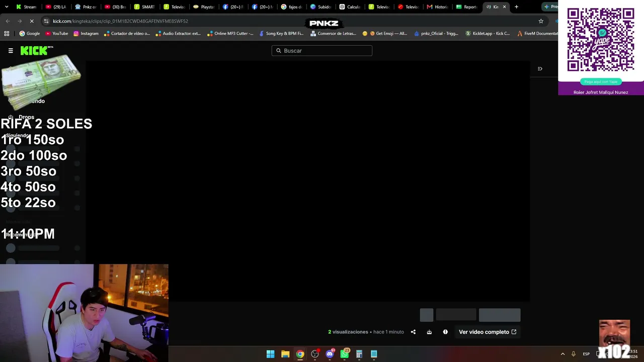Open Calculator from the taskbar
Viewport: 644px width, 362px height.
[359, 354]
